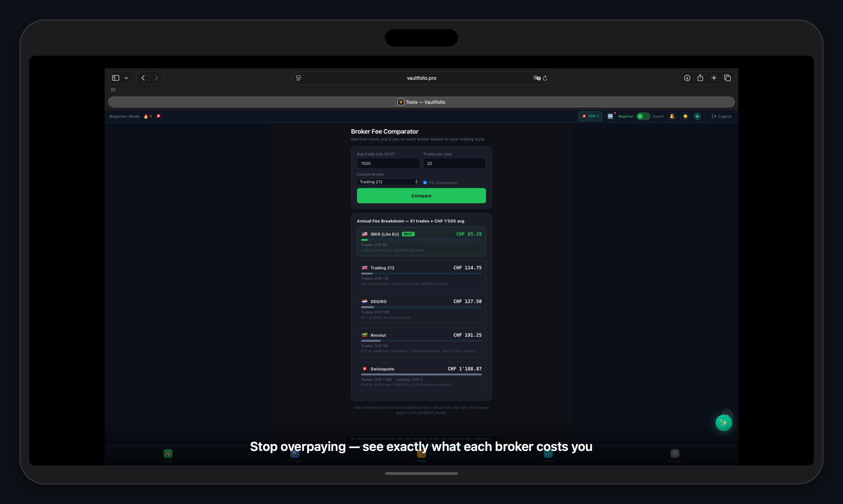Viewport: 843px width, 504px height.
Task: Select the IBKR (Lite EU) card
Action: coord(421,241)
